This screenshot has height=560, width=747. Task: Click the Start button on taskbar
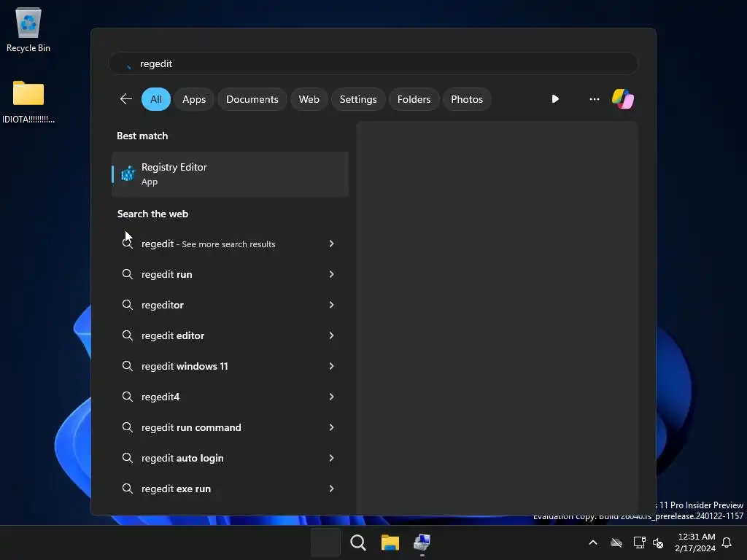325,542
